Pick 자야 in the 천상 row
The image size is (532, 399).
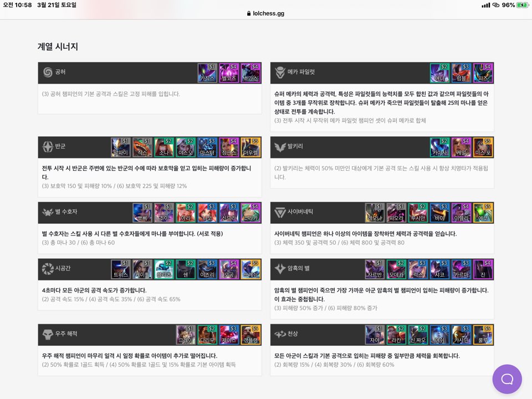[375, 335]
